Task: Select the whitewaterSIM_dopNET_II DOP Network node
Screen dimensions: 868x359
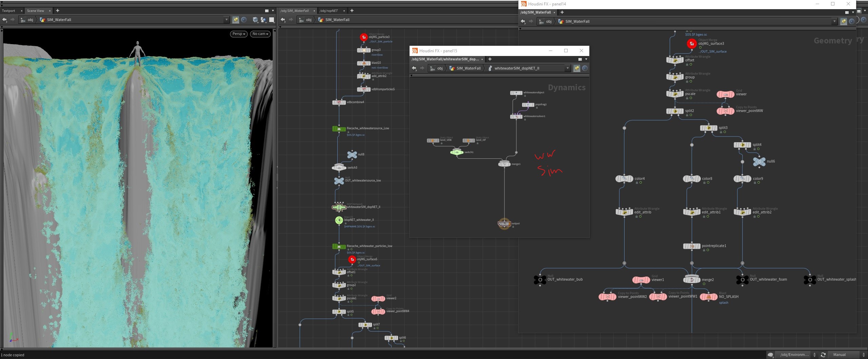Action: 339,207
